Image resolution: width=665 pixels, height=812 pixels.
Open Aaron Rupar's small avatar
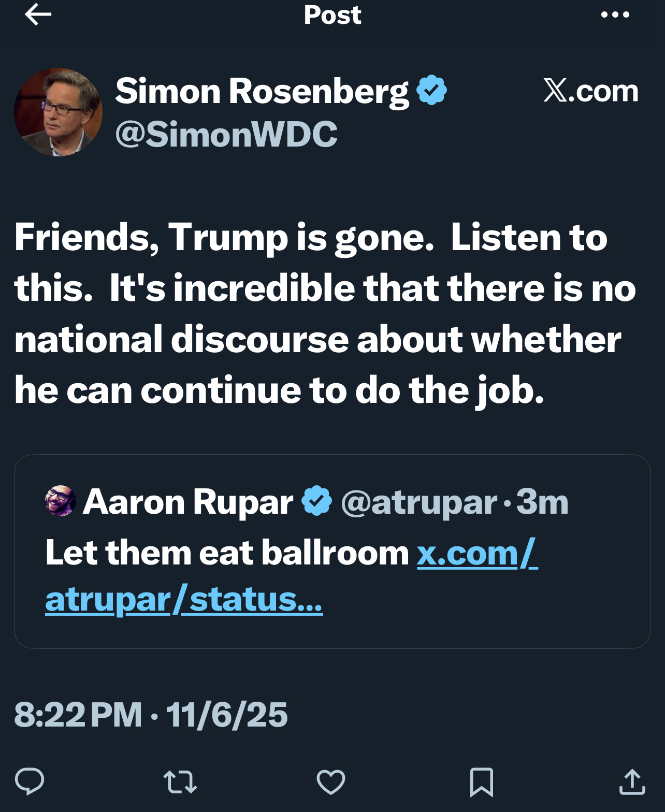[61, 501]
